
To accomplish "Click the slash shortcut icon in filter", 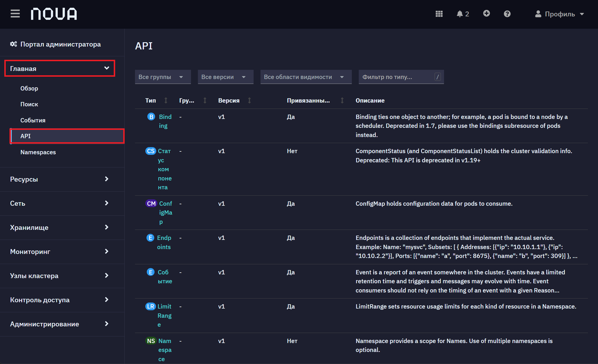I will [x=437, y=77].
